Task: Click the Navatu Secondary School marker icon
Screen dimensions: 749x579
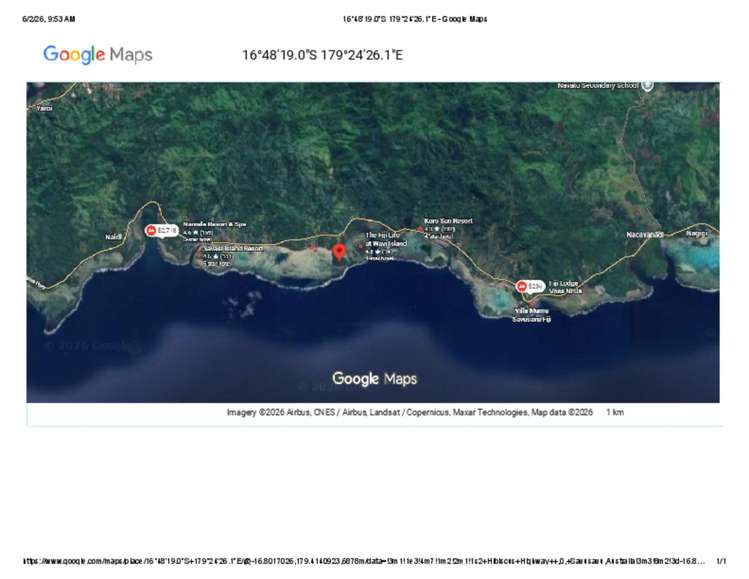Action: 647,86
